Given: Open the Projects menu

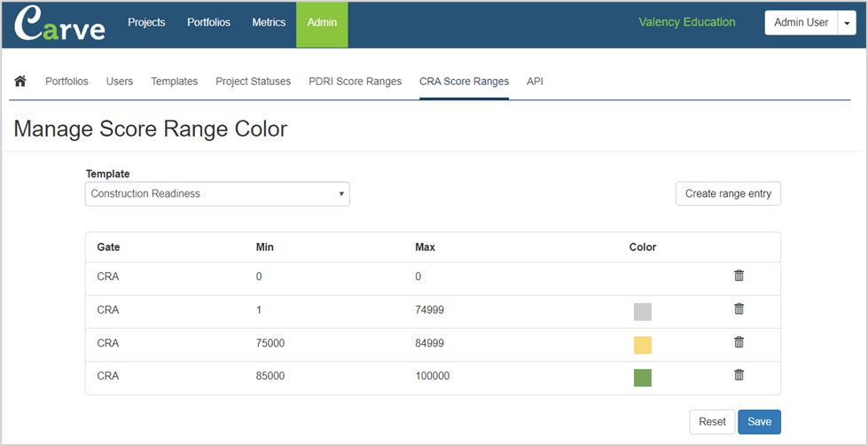Looking at the screenshot, I should tap(146, 23).
